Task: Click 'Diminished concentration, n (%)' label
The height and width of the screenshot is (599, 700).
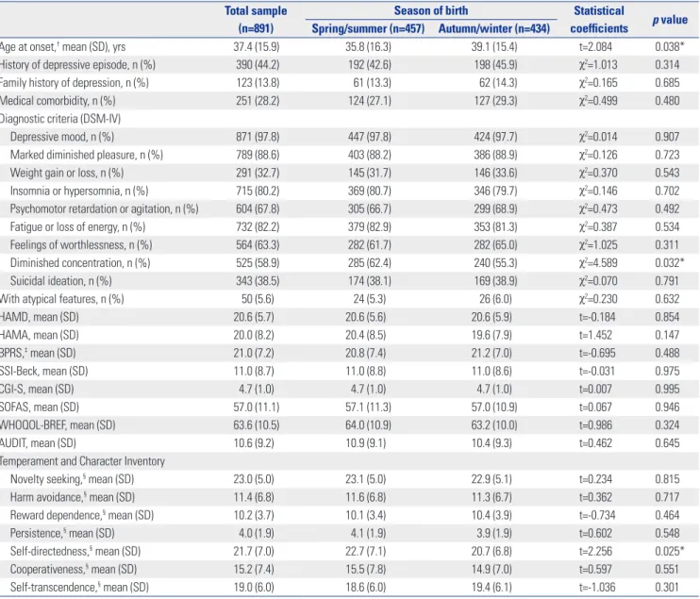Action: click(x=80, y=263)
